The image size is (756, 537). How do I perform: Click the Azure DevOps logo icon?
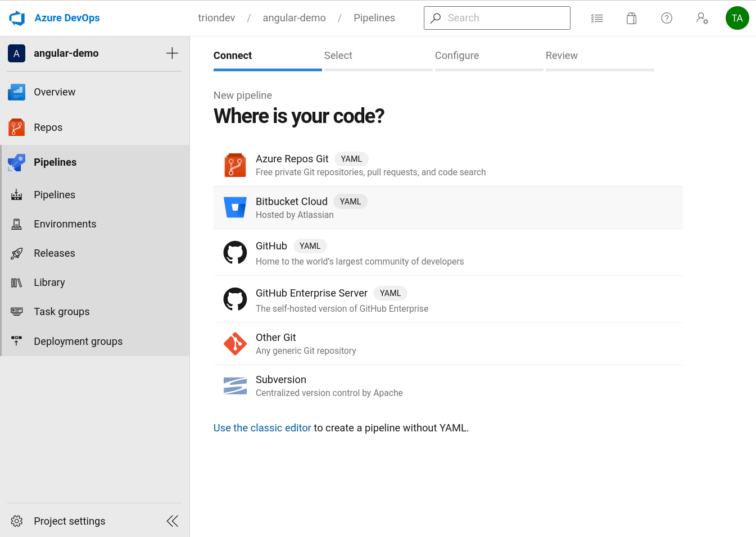(17, 18)
